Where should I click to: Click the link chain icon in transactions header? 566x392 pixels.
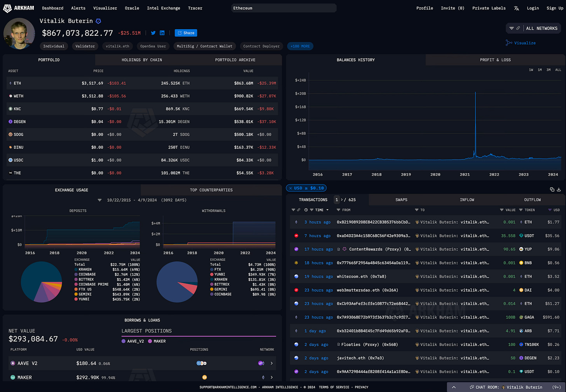tap(299, 210)
